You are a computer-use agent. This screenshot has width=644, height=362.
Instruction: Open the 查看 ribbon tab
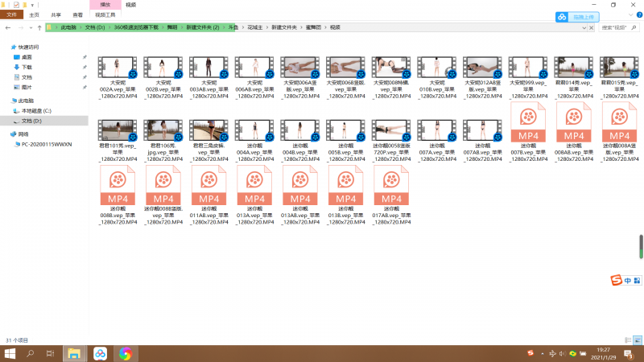(x=77, y=14)
